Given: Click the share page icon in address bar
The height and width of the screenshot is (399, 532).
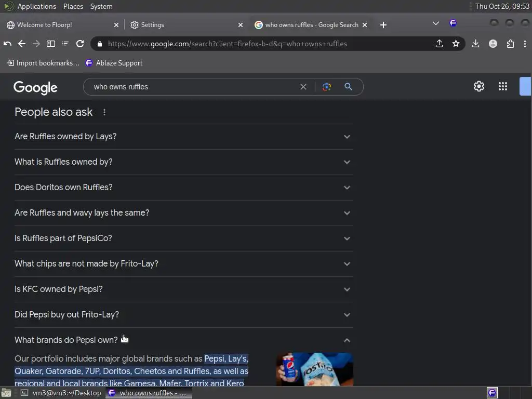Looking at the screenshot, I should (439, 44).
